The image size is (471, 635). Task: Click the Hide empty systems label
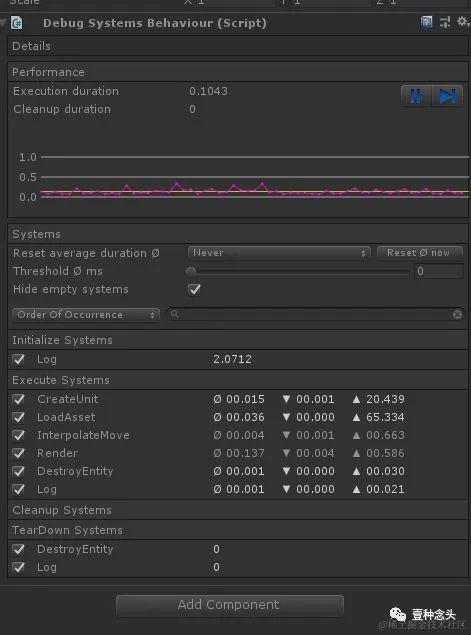(71, 289)
